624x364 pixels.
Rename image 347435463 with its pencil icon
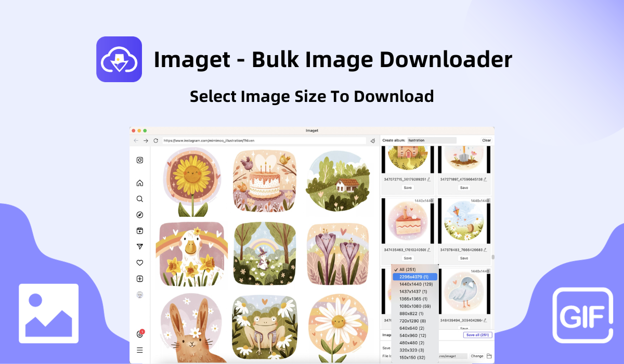[429, 250]
